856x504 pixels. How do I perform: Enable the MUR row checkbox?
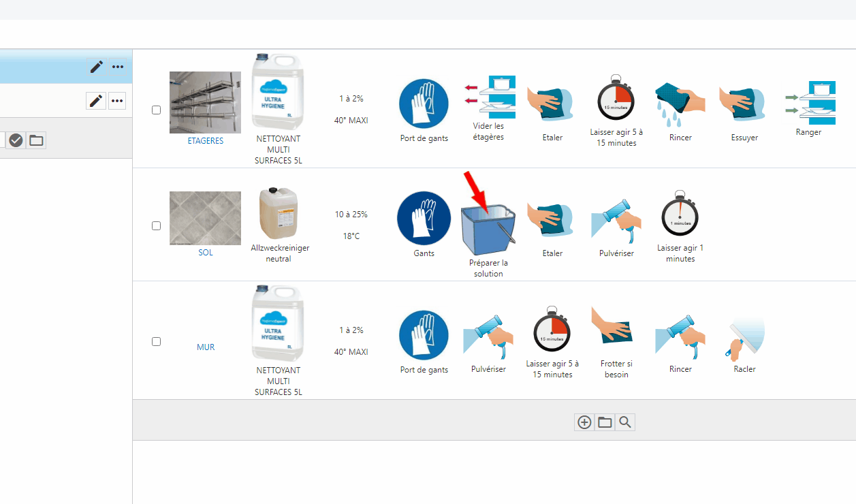pos(156,341)
